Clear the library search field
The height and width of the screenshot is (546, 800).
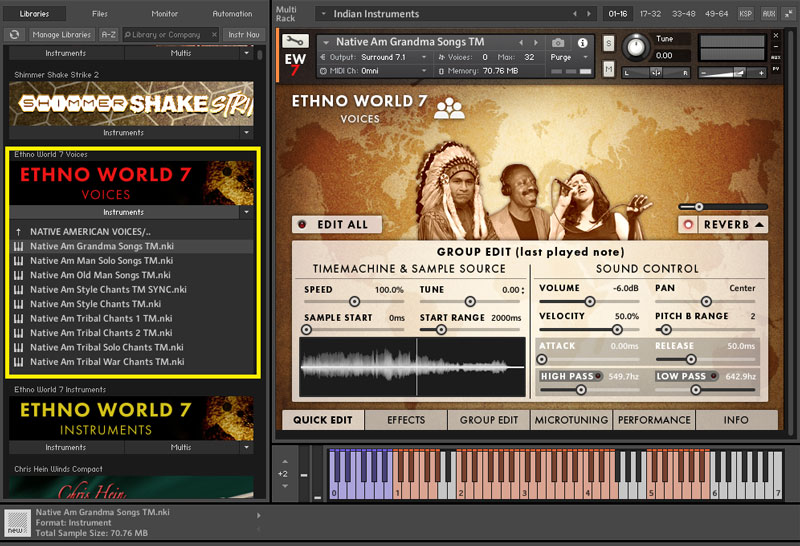pos(214,35)
